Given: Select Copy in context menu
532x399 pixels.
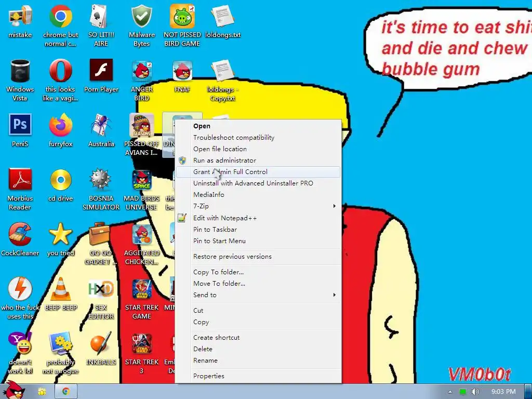Looking at the screenshot, I should (x=258, y=322).
